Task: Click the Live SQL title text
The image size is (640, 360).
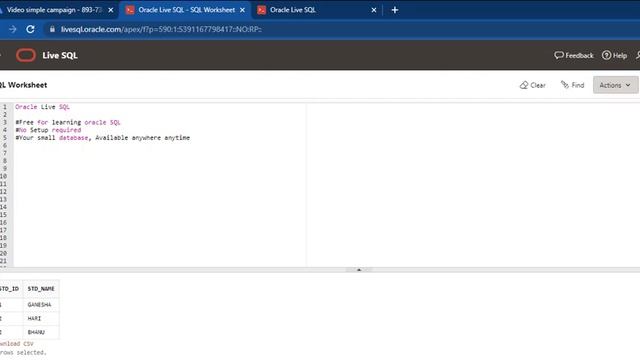Action: pyautogui.click(x=60, y=56)
